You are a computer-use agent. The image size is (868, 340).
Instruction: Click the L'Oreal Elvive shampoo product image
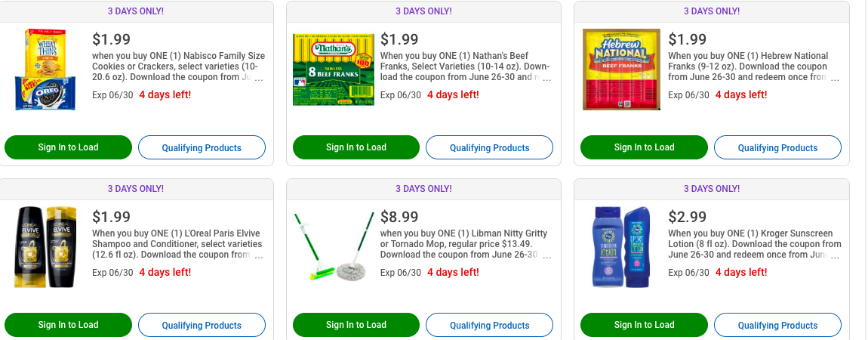45,247
